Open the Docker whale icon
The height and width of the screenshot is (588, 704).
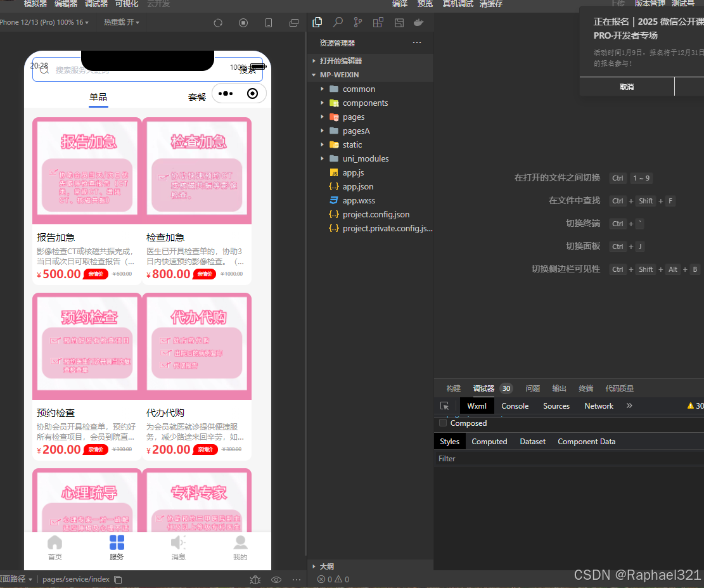pos(418,22)
